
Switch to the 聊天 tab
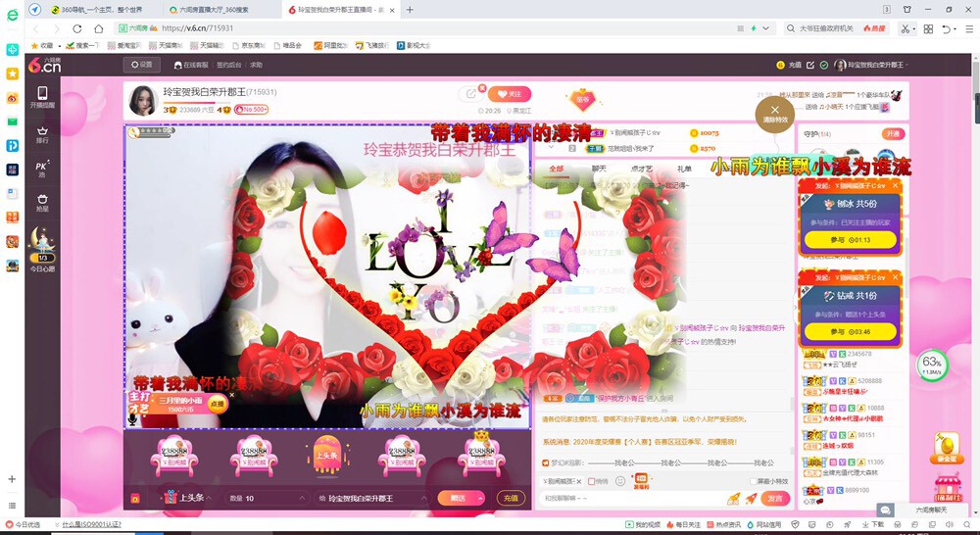599,169
